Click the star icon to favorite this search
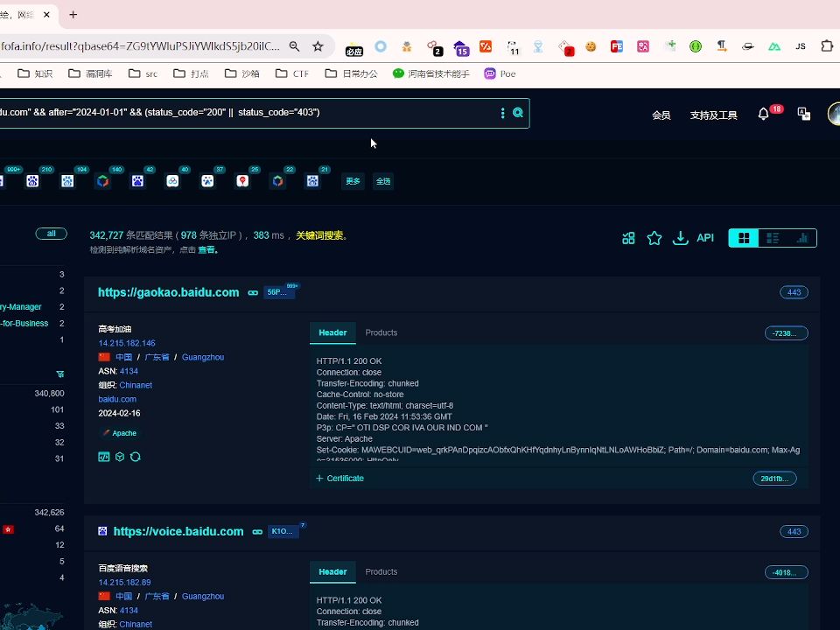This screenshot has height=630, width=840. tap(654, 237)
